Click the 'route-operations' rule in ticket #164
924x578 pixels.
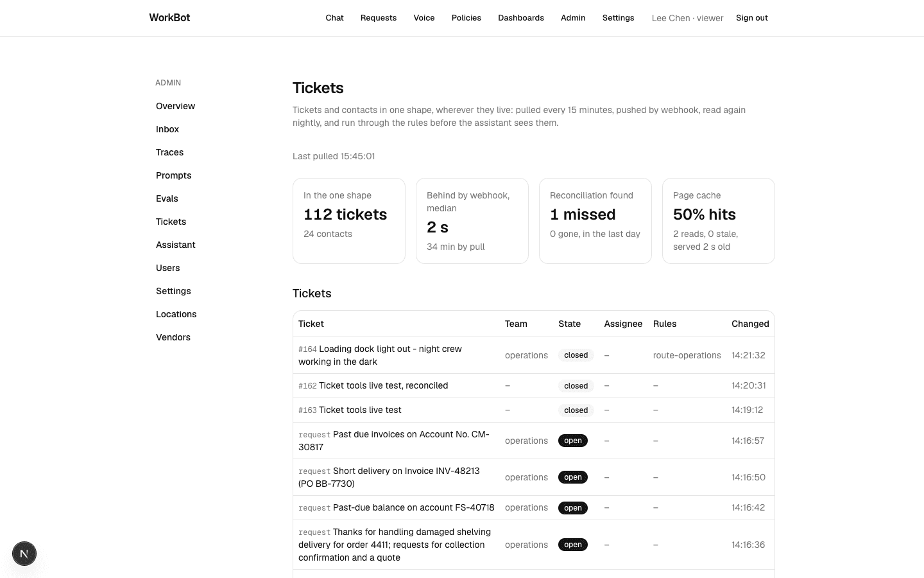[687, 355]
